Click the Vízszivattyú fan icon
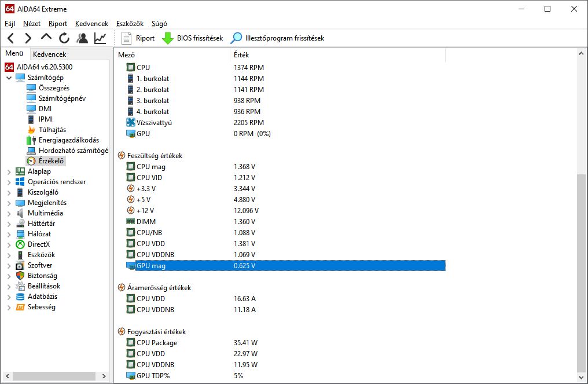 pyautogui.click(x=130, y=122)
